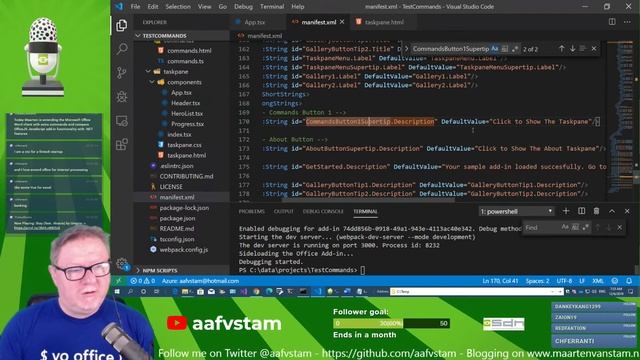This screenshot has height=360, width=640.
Task: Open the Debug view in activity bar
Action: tap(122, 97)
